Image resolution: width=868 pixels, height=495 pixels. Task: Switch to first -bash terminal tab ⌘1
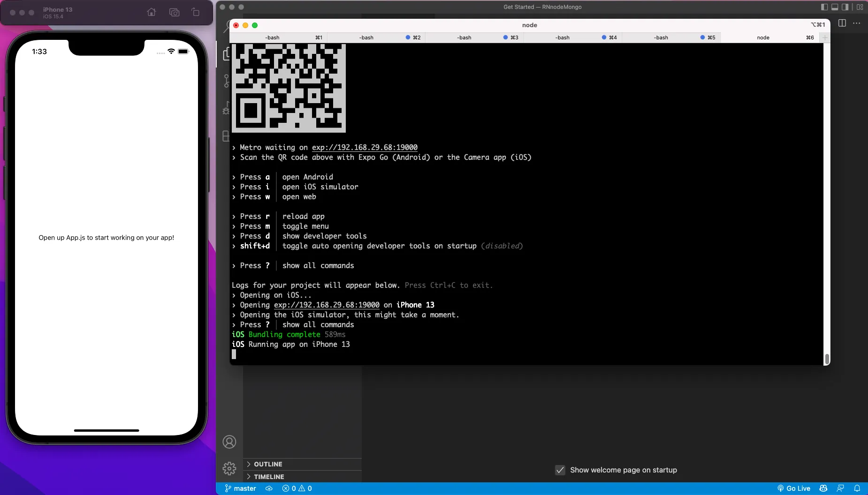click(x=278, y=37)
